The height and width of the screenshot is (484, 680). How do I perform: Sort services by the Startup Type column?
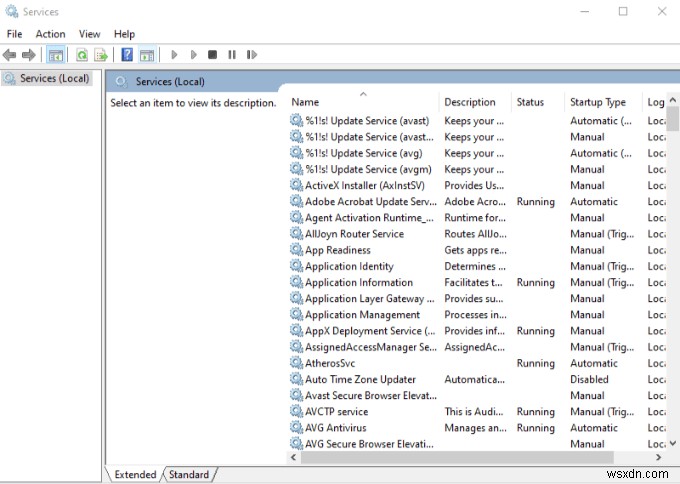597,102
